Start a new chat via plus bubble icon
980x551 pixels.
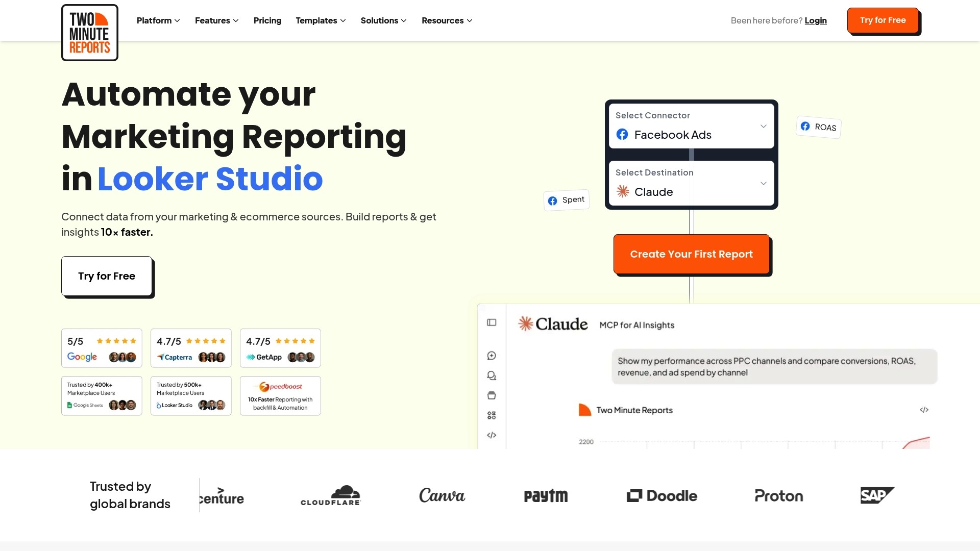tap(492, 356)
